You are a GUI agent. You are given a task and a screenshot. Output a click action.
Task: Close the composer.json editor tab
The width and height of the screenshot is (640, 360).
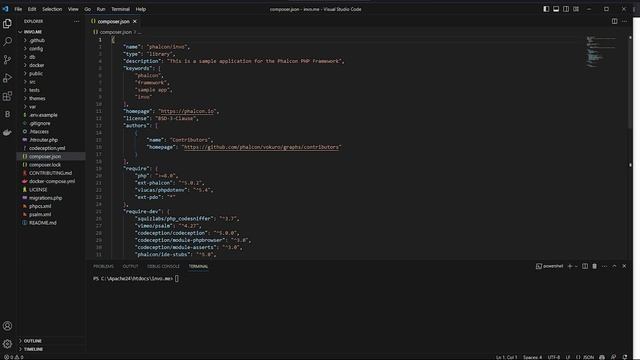135,21
